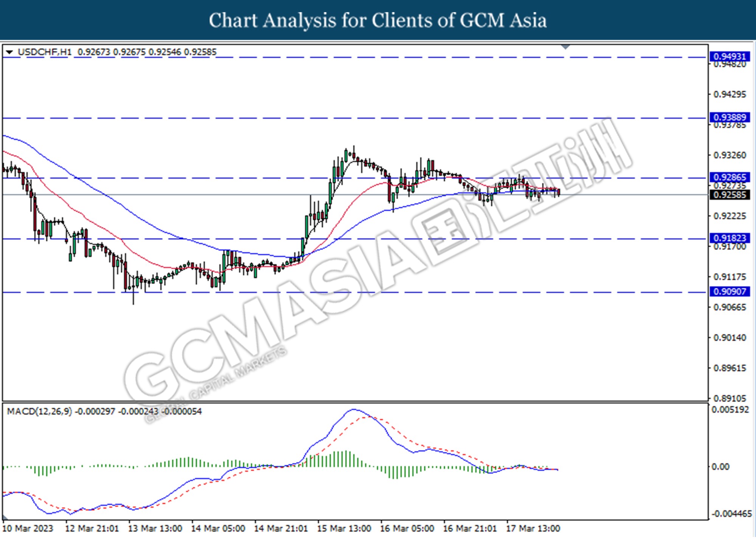This screenshot has width=756, height=540.
Task: Click the chart shift triangle marker at the top
Action: 565,47
